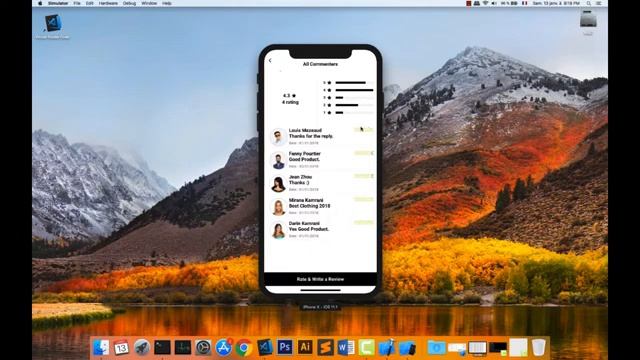Launch Photoshop from the dock
The width and height of the screenshot is (640, 360).
click(x=285, y=347)
